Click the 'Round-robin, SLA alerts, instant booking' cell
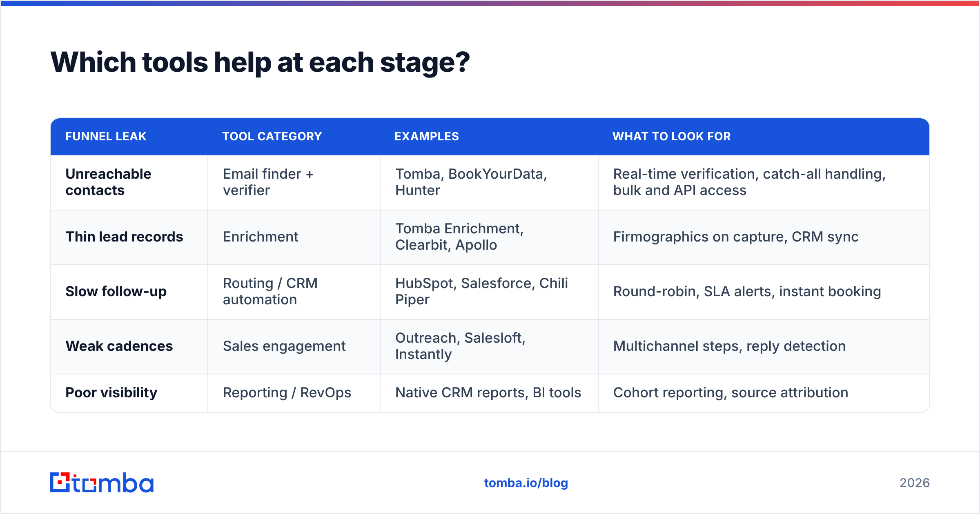980x514 pixels. click(x=764, y=292)
